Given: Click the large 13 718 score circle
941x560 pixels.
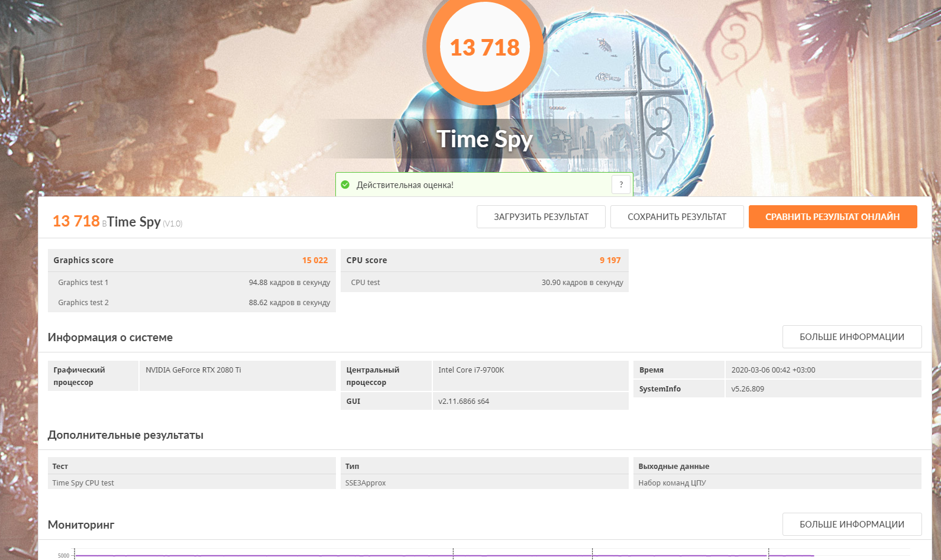Looking at the screenshot, I should coord(485,47).
